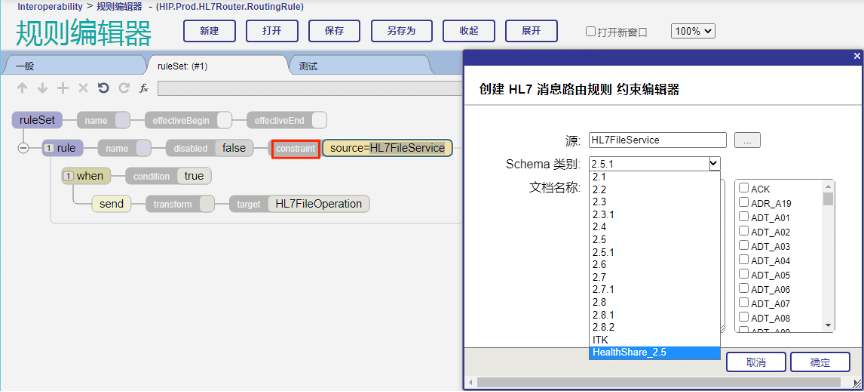Click the Schema 类别 dropdown box

(655, 163)
